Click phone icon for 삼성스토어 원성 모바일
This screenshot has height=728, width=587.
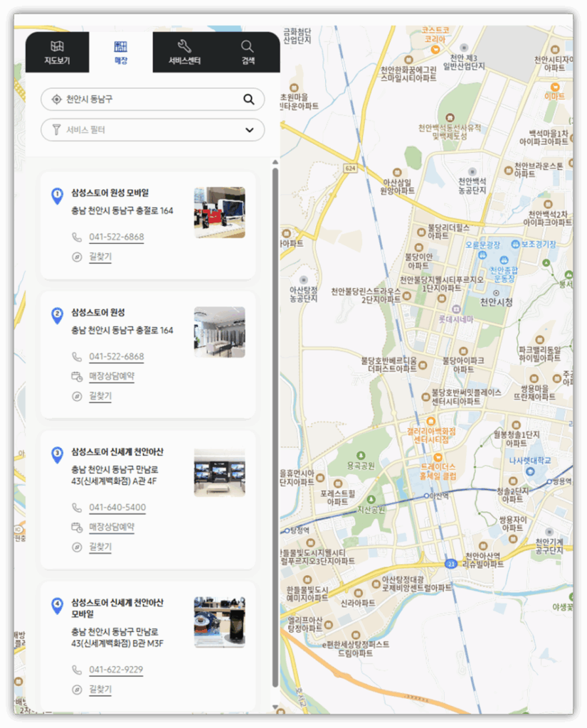coord(77,237)
